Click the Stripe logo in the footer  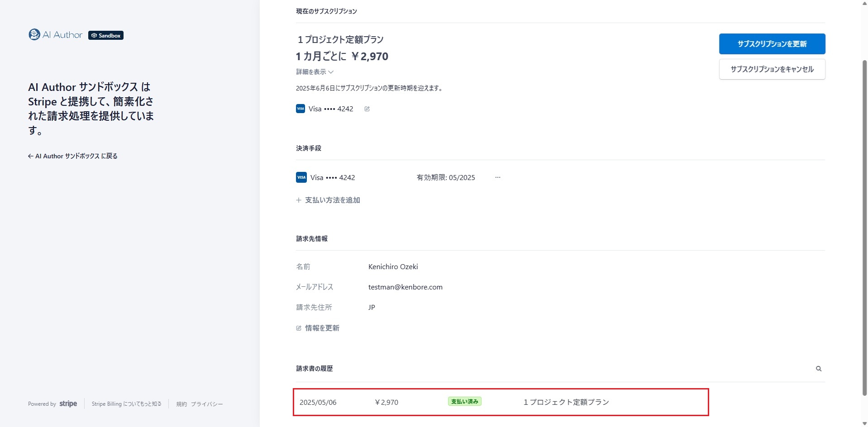point(68,403)
